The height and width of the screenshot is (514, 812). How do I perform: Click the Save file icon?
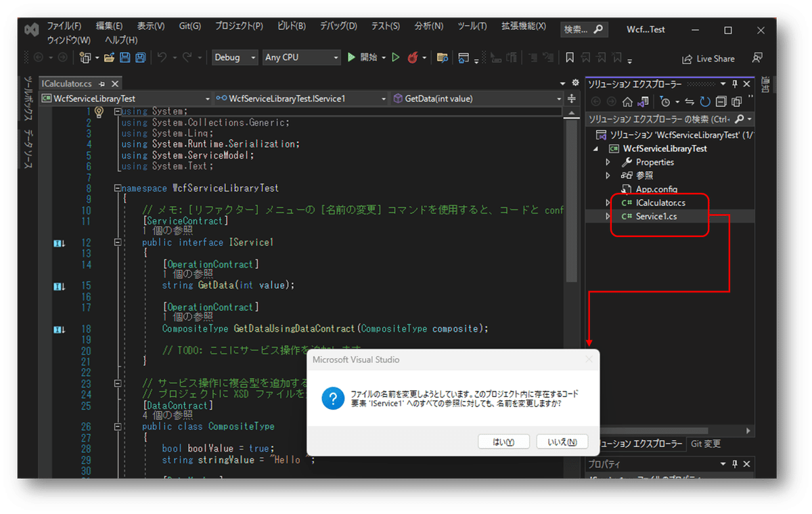click(x=125, y=58)
